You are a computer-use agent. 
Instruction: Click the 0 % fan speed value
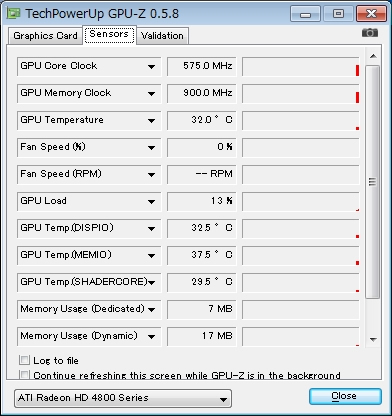coord(202,147)
